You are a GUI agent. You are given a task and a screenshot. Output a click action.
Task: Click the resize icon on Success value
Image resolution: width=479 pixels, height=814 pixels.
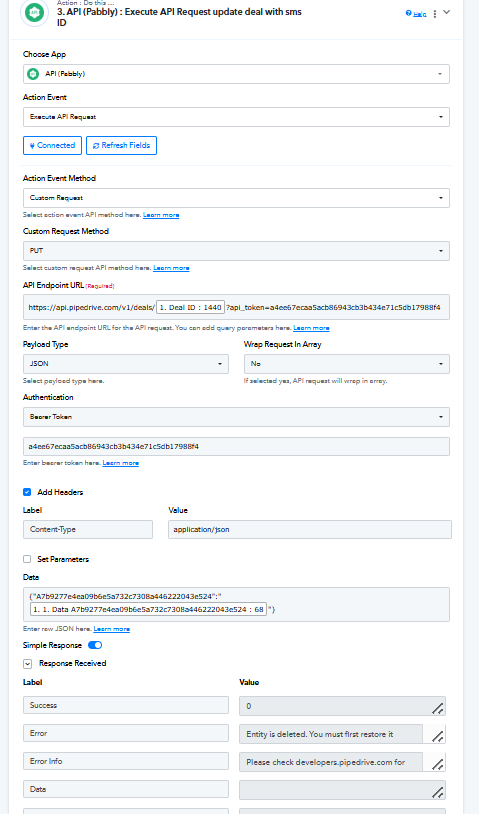pos(437,708)
